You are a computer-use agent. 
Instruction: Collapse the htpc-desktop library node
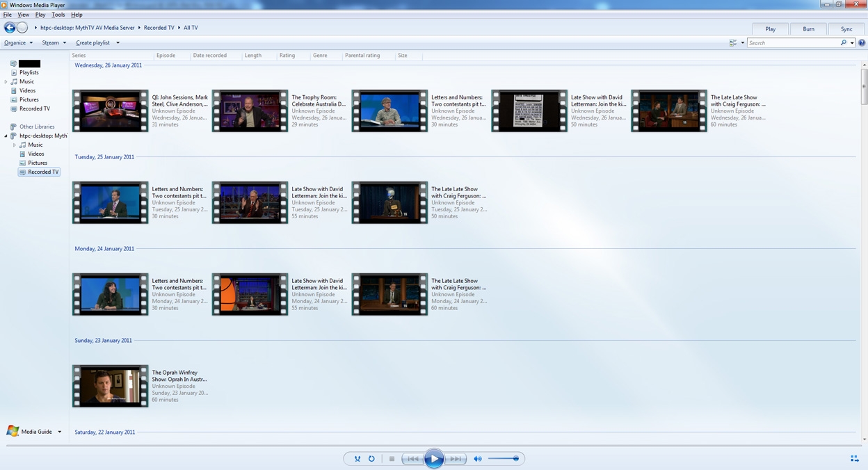point(6,136)
